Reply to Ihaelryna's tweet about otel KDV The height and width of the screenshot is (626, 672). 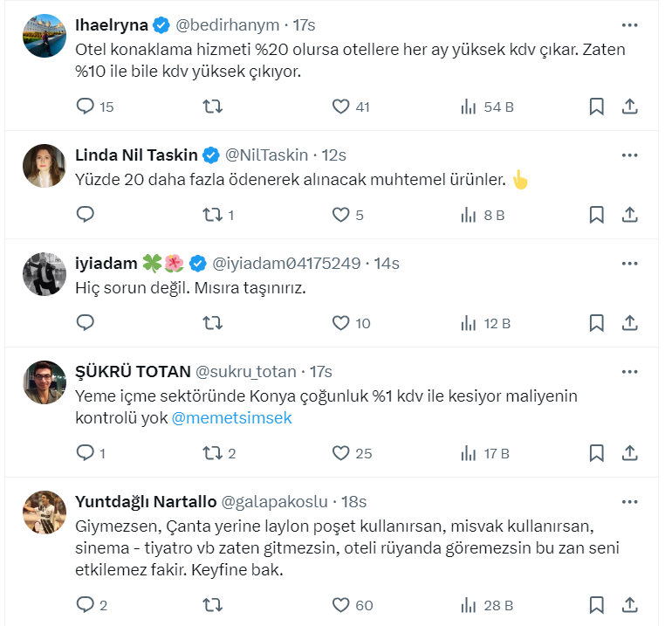(x=86, y=107)
